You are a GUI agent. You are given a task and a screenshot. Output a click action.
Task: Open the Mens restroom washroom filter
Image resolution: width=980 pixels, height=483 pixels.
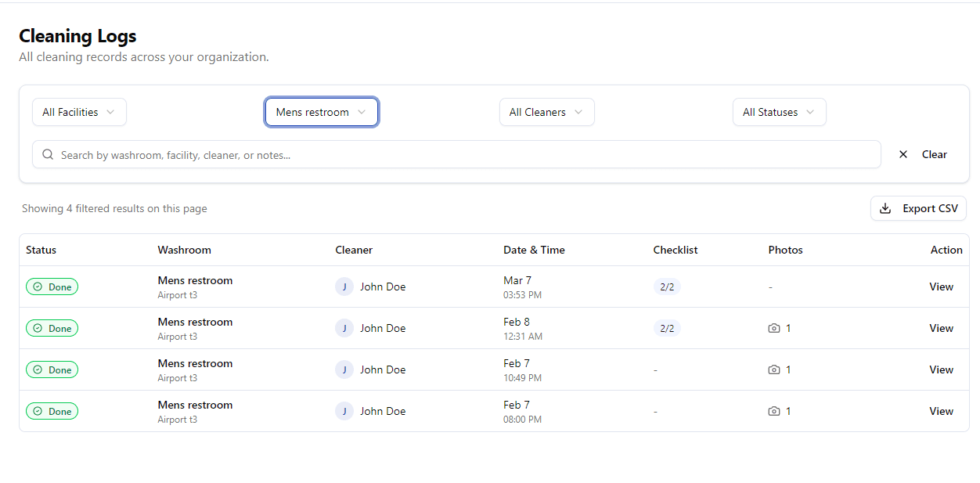[321, 112]
